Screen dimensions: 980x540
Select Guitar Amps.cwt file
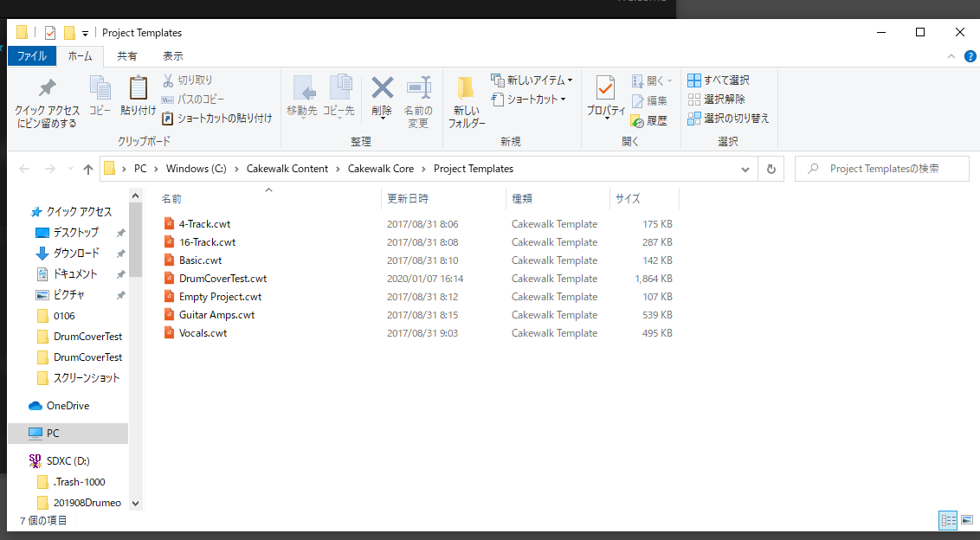(216, 314)
